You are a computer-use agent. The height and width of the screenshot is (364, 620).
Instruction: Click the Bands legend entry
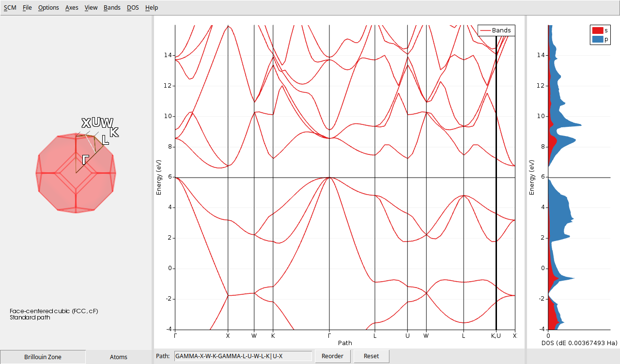click(501, 30)
